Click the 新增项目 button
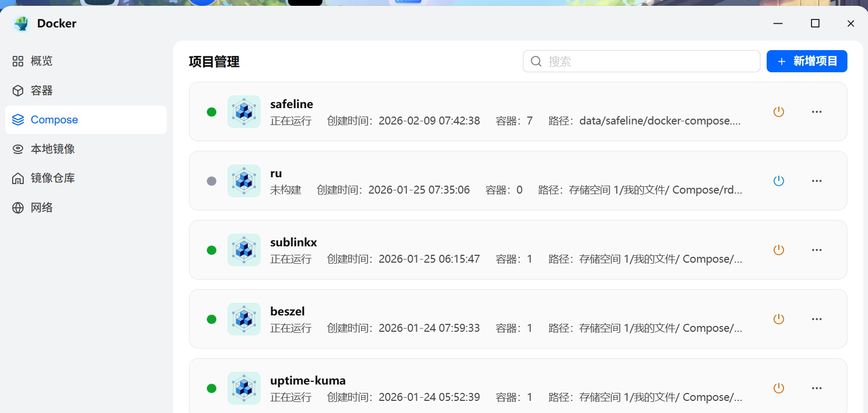 point(807,61)
